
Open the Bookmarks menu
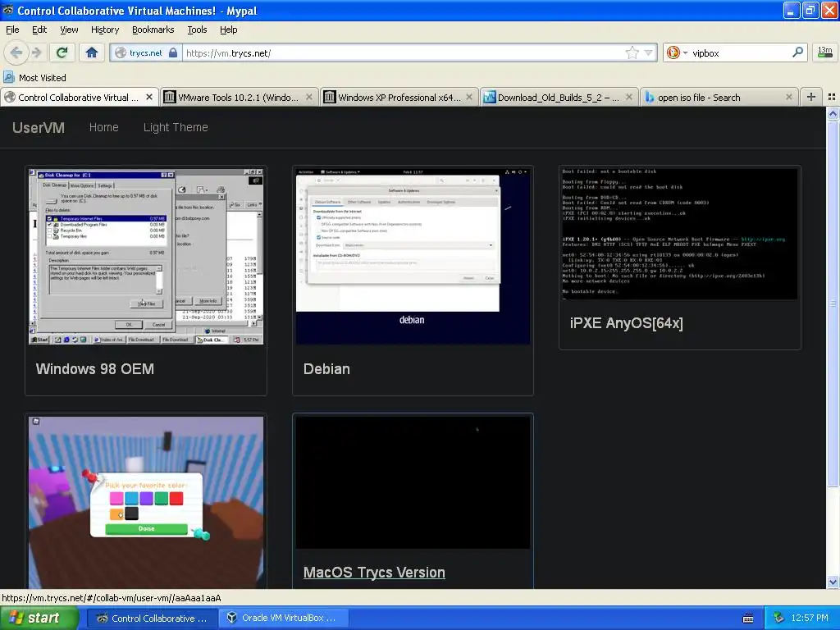[153, 30]
